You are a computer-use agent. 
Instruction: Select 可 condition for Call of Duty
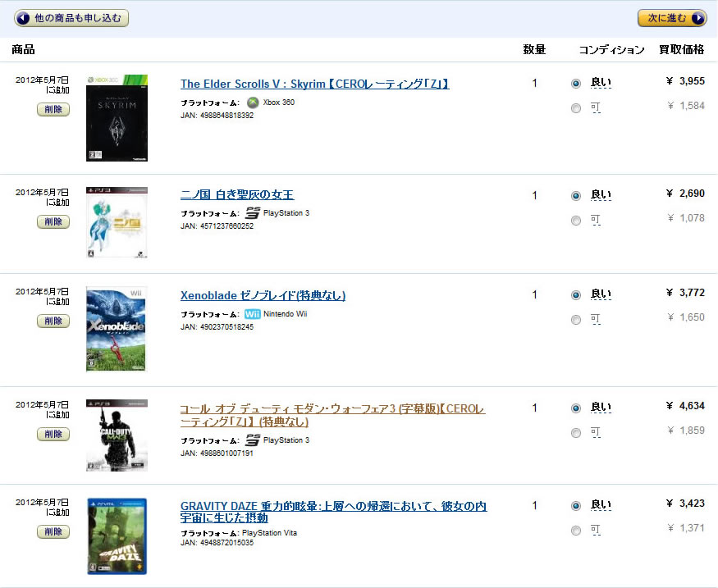(x=576, y=433)
